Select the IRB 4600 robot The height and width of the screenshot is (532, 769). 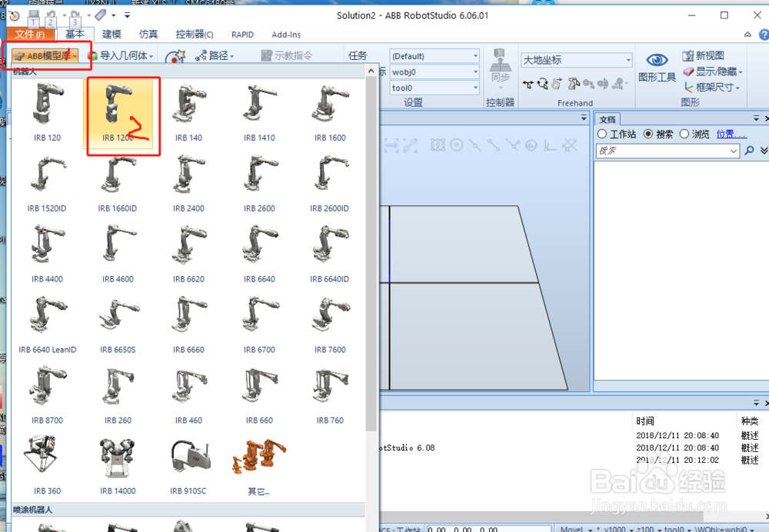pyautogui.click(x=118, y=254)
